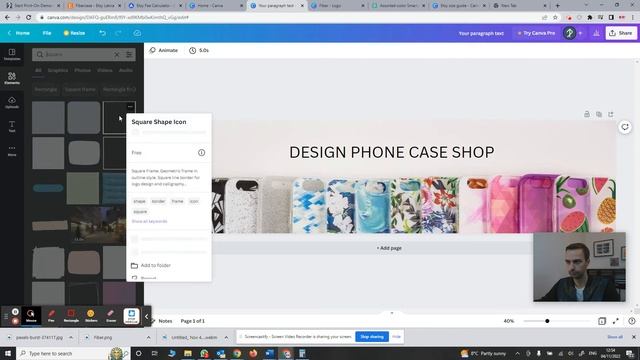Select the Rectangle tool in Screencastify toolbar

tap(71, 316)
